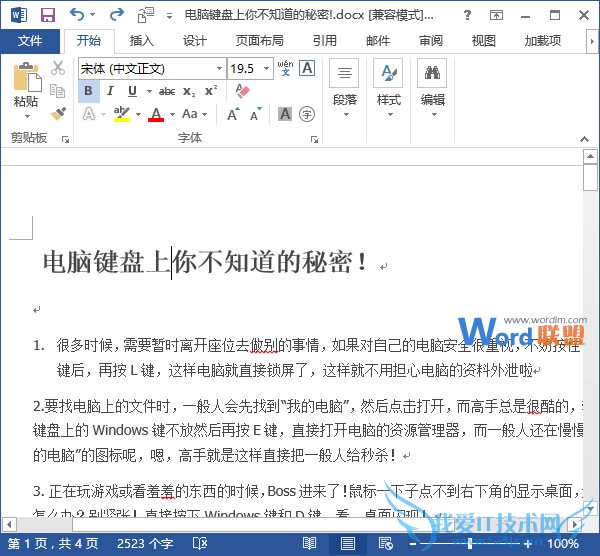600x556 pixels.
Task: Open the Paragraph group button
Action: [344, 88]
